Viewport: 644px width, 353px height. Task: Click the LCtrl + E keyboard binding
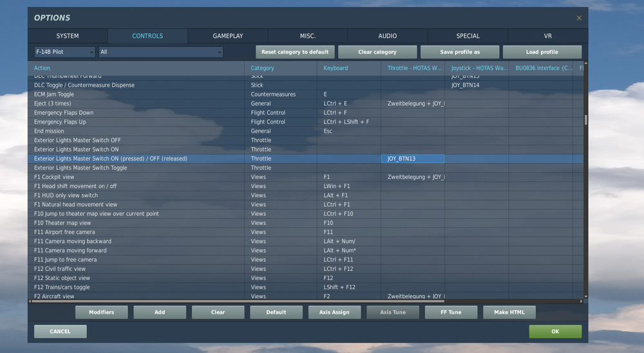click(x=349, y=104)
